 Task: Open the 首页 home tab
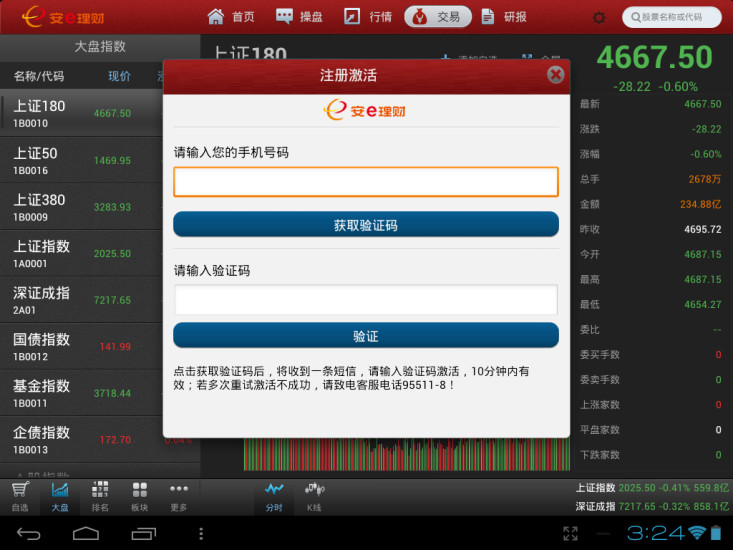[231, 17]
